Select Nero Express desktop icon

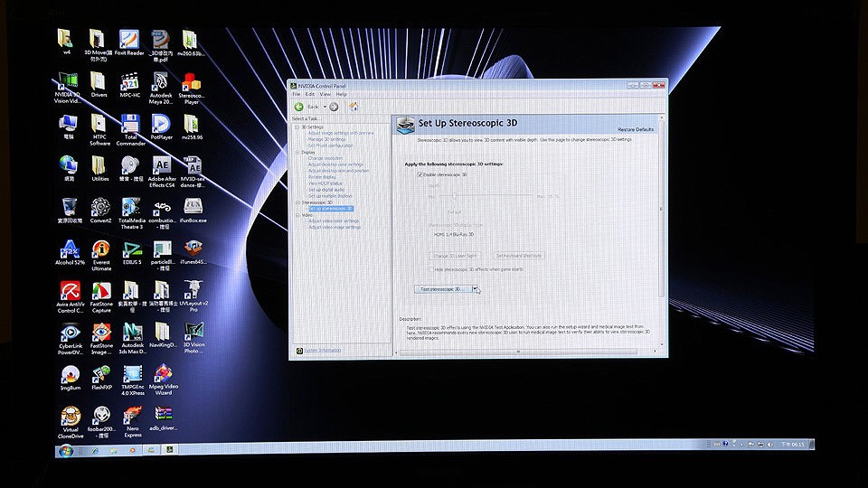[x=132, y=422]
